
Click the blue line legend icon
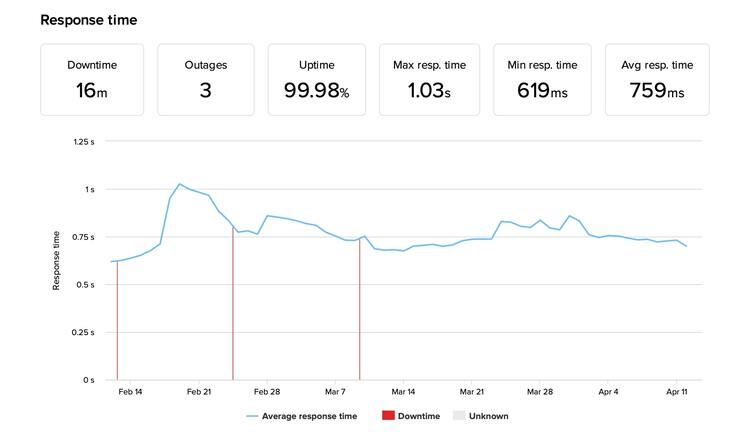tap(252, 416)
